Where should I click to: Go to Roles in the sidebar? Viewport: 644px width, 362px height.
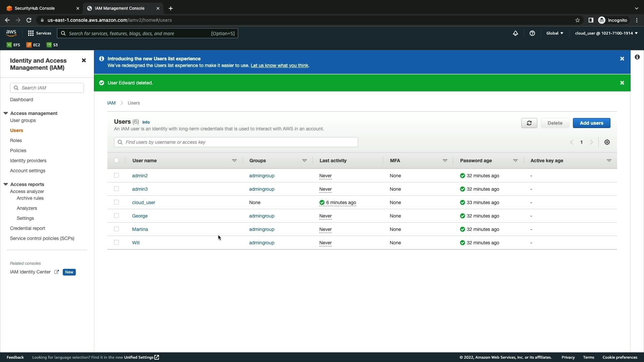point(16,140)
